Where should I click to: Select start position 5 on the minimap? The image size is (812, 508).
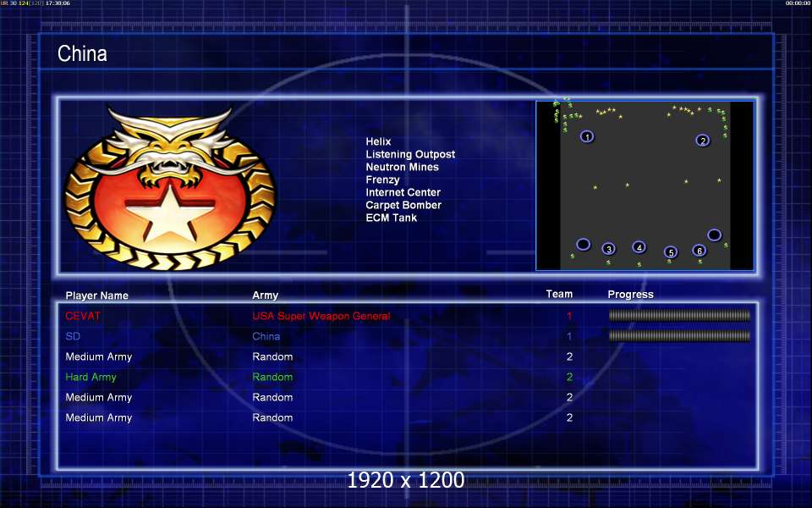[671, 252]
